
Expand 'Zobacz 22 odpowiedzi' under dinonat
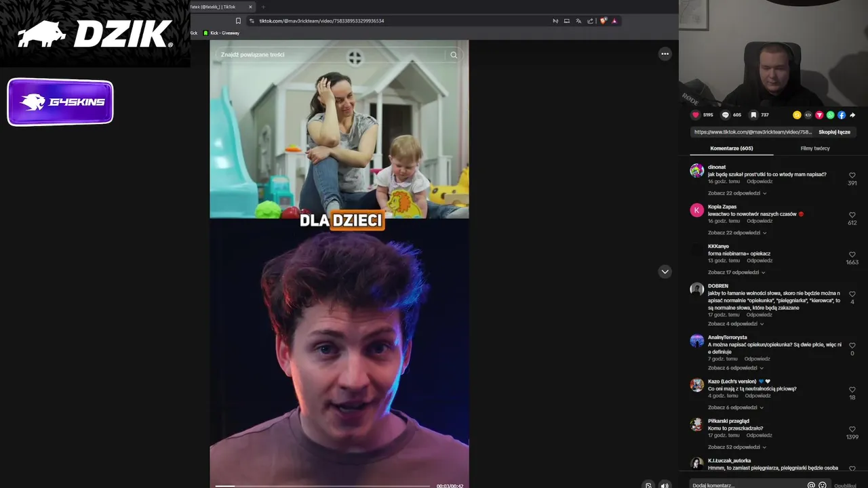pos(737,193)
